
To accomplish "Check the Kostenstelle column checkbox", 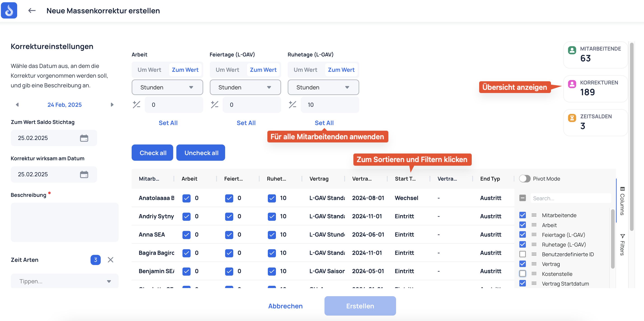I will (522, 274).
